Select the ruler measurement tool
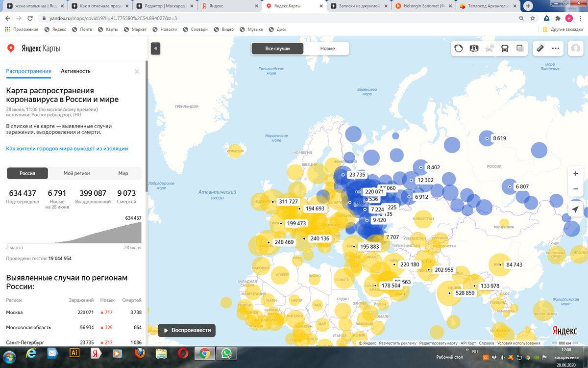Screen dimensions: 588x368 (540, 49)
